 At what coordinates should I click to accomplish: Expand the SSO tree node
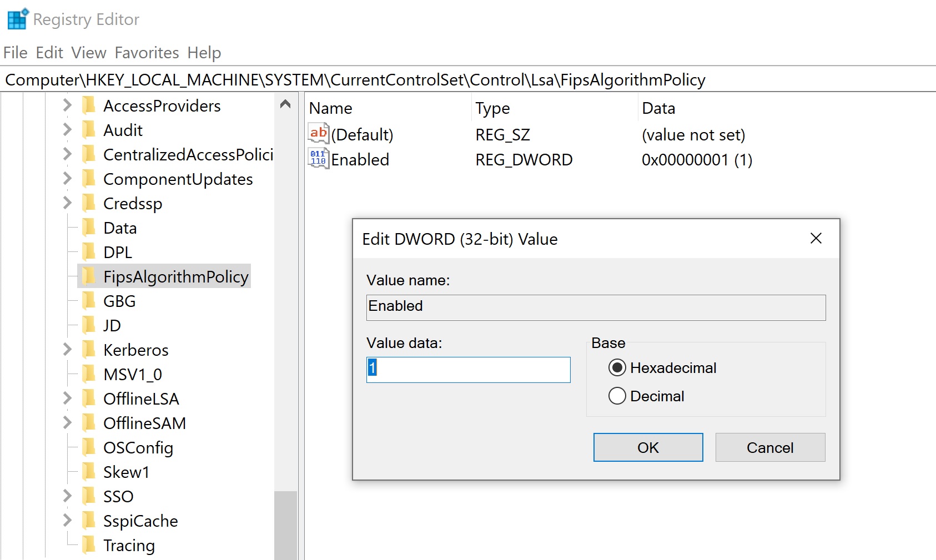(x=66, y=496)
